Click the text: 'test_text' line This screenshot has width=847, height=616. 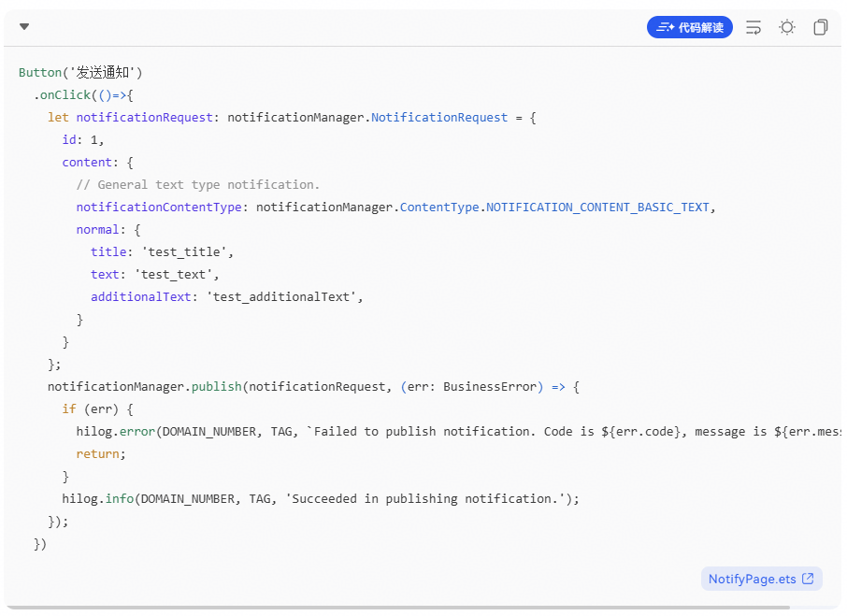tap(155, 275)
